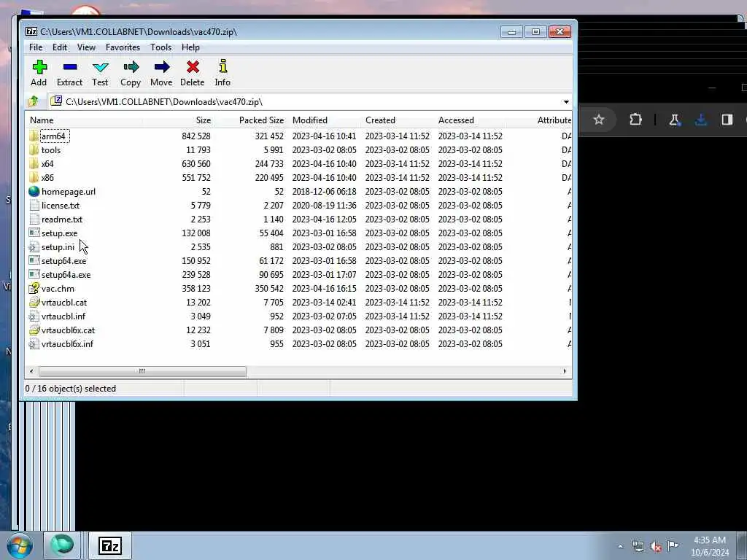Open the File menu
Screen dimensions: 747x560
point(36,47)
